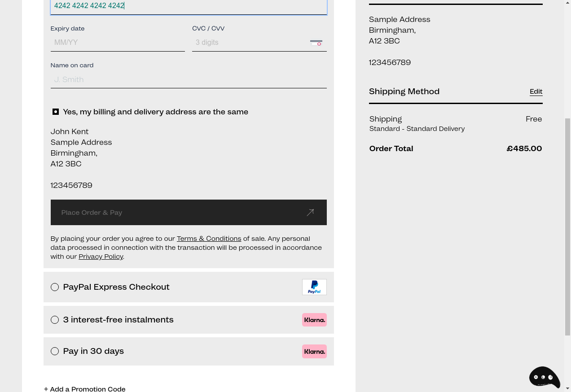Viewport: 571px width, 392px height.
Task: Expand Add a Promotion Code
Action: pos(85,389)
